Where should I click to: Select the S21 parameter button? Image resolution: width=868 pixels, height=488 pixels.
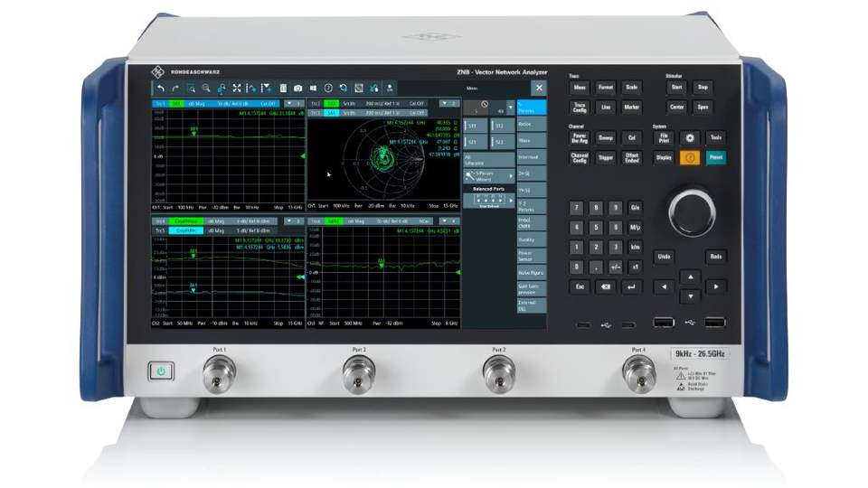coord(475,142)
